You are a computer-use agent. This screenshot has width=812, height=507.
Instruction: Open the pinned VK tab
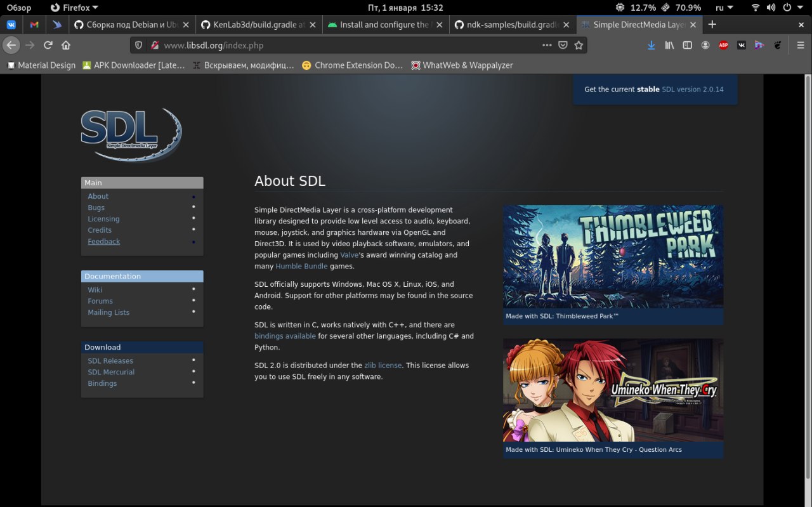tap(11, 25)
